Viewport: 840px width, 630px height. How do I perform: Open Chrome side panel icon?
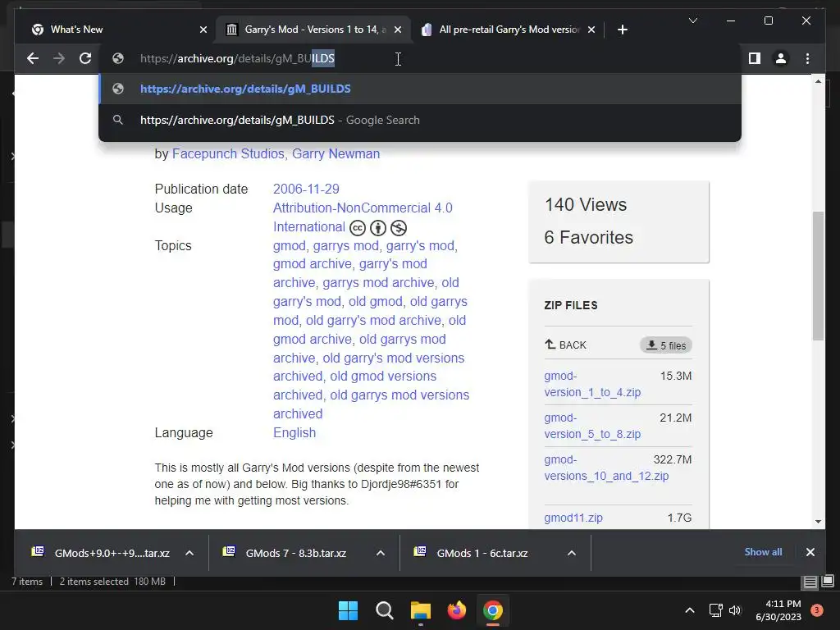point(755,58)
